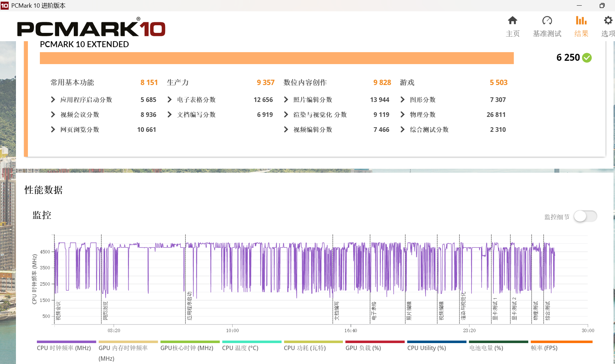Image resolution: width=615 pixels, height=364 pixels.
Task: Select the 结果 tab label
Action: tap(581, 34)
